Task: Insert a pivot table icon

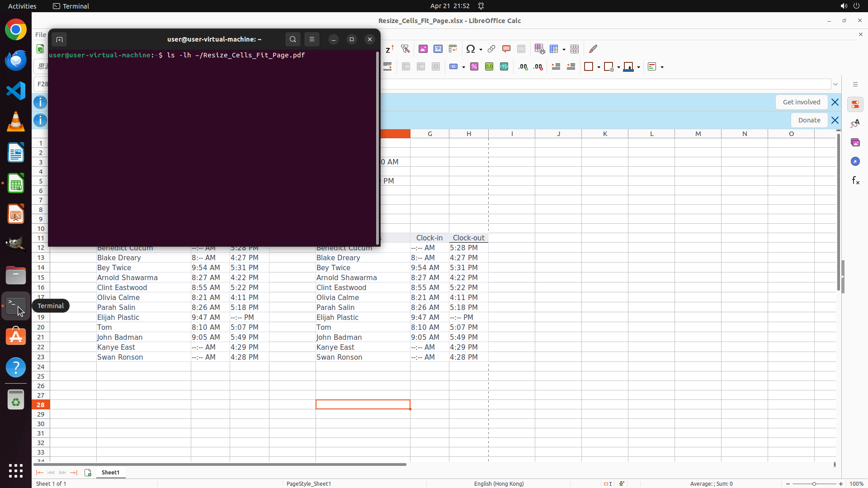Action: click(453, 49)
